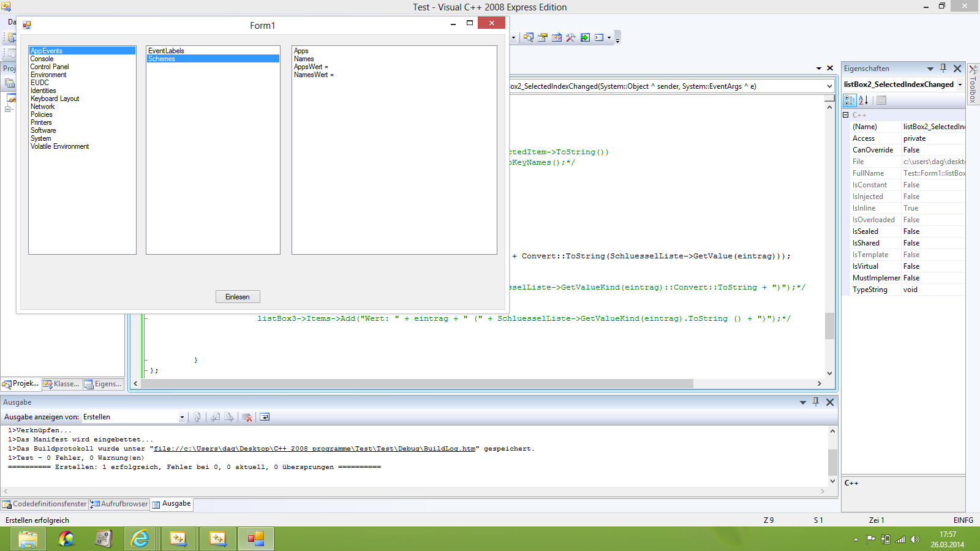Click volume icon in system tray

pyautogui.click(x=915, y=539)
